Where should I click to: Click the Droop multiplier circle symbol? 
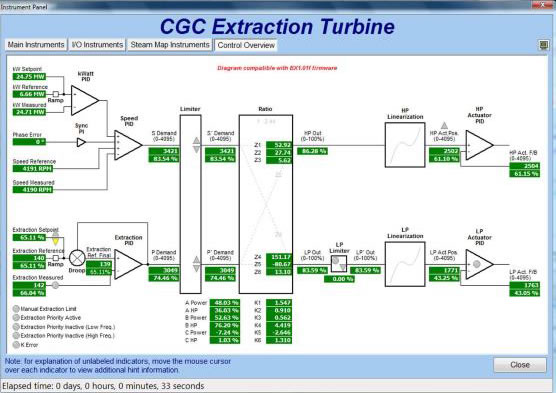[x=77, y=258]
